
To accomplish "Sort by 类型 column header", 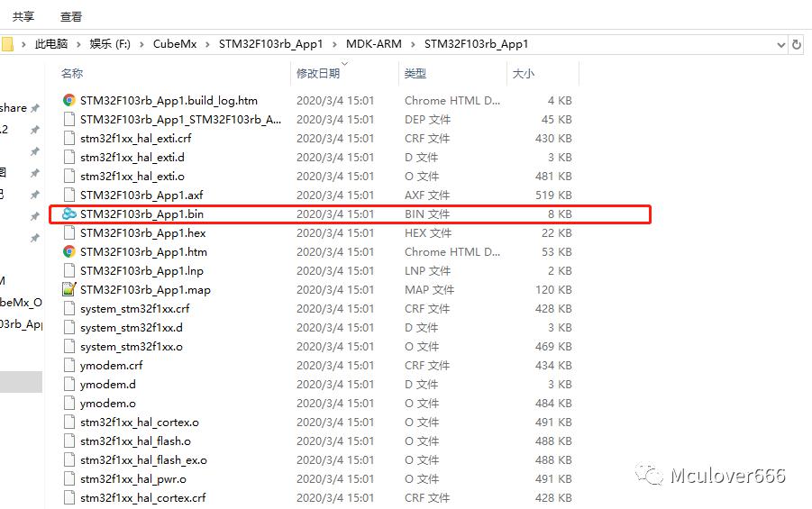I will [415, 74].
